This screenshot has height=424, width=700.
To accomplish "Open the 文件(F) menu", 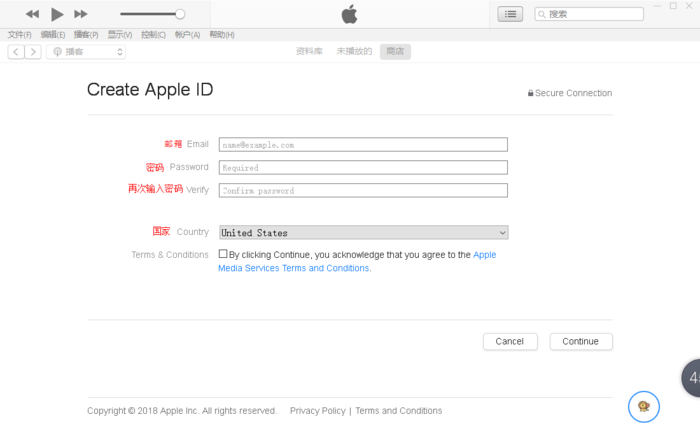I will point(19,34).
